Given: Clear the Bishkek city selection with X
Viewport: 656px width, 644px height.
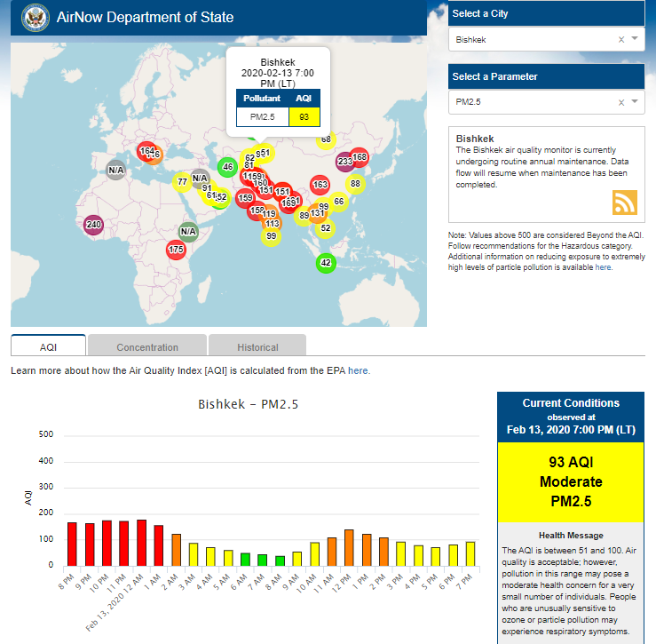Looking at the screenshot, I should (x=621, y=39).
